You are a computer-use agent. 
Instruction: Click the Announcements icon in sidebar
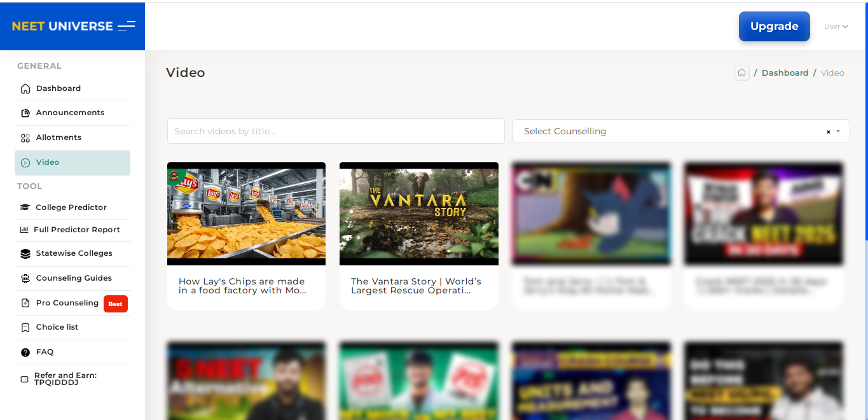coord(25,113)
